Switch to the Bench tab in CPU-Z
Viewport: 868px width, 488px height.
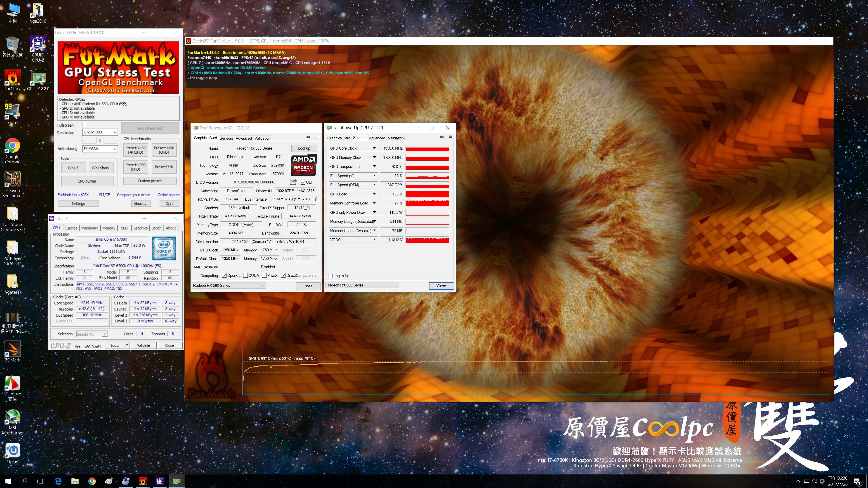(x=156, y=228)
